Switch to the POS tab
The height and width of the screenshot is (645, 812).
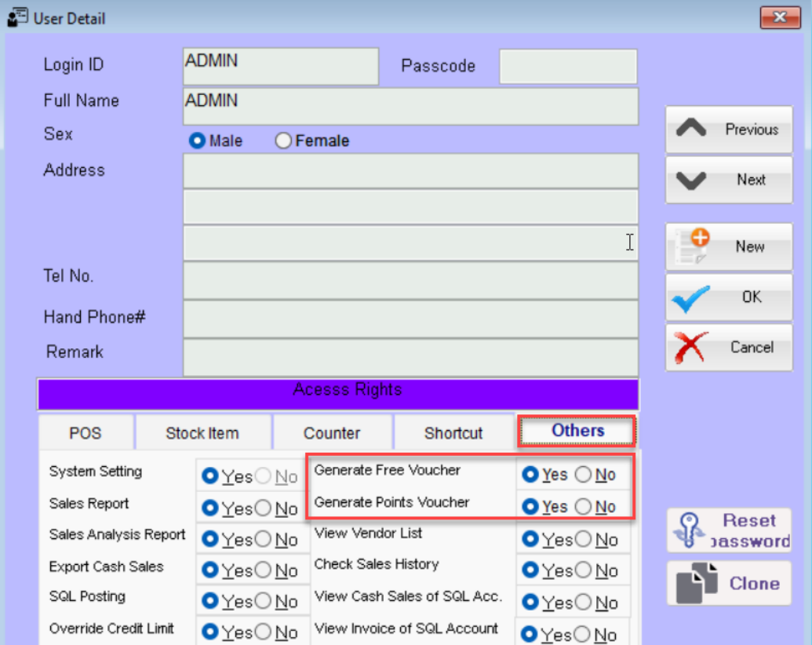coord(86,433)
